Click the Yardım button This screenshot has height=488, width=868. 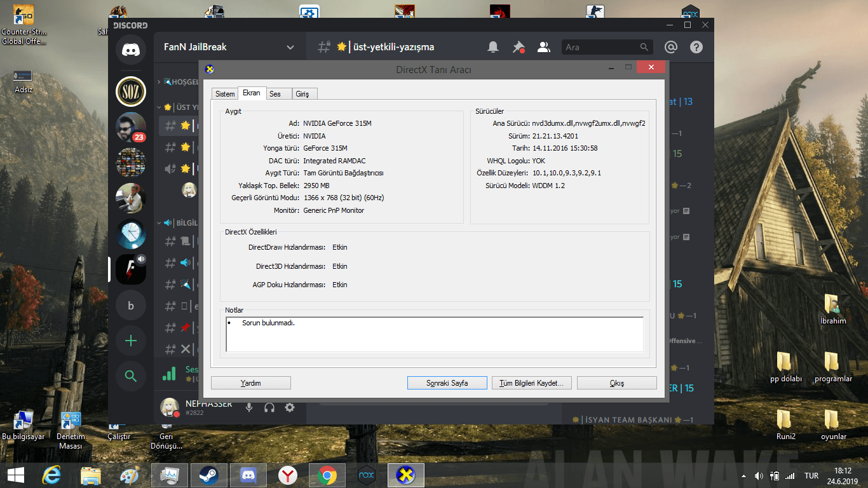[251, 383]
